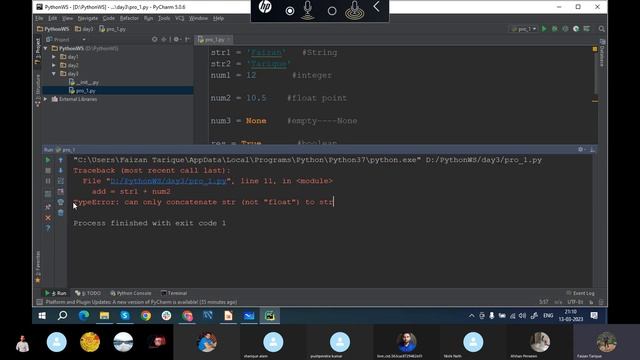Open the Navigate menu
The width and height of the screenshot is (640, 360).
click(88, 18)
